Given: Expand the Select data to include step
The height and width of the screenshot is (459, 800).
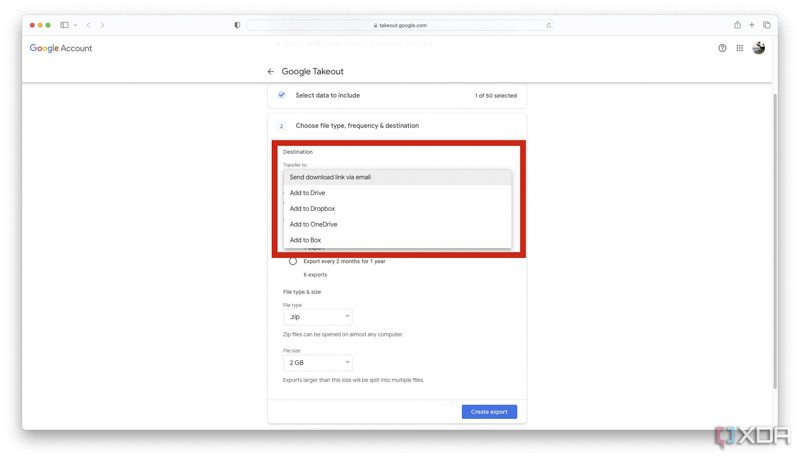Looking at the screenshot, I should (397, 95).
